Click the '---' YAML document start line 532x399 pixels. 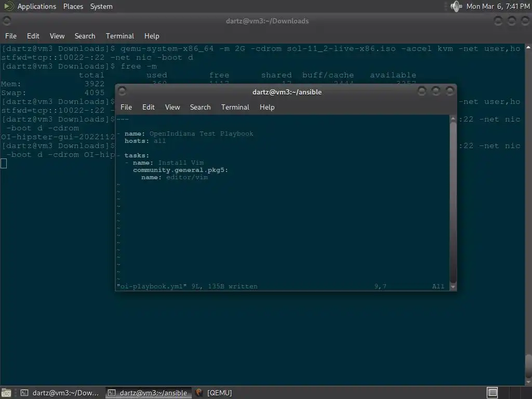click(x=123, y=119)
